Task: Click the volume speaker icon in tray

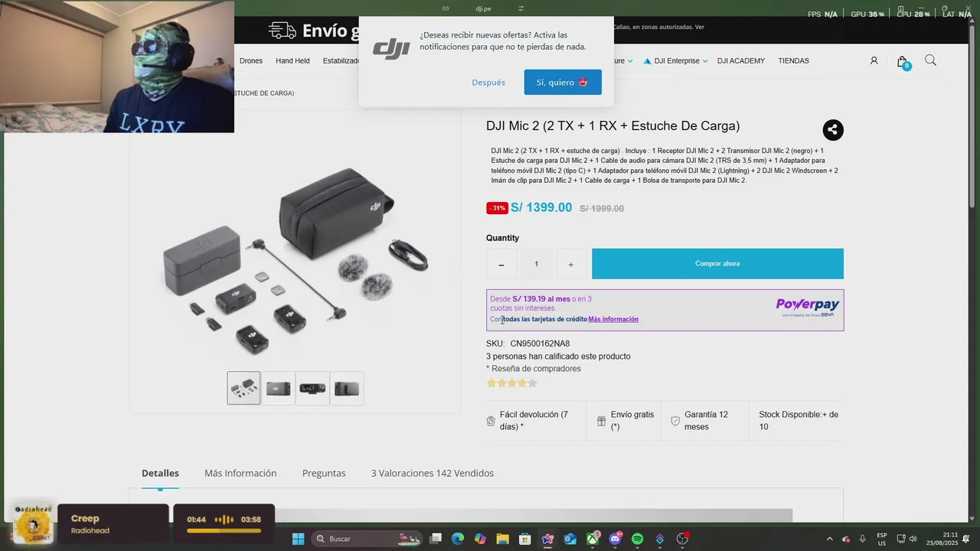Action: pyautogui.click(x=913, y=539)
